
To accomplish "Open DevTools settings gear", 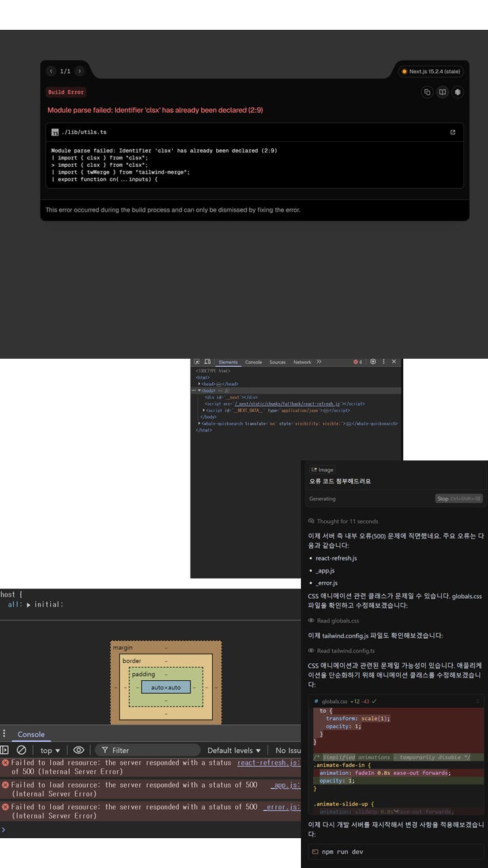I will (x=373, y=362).
